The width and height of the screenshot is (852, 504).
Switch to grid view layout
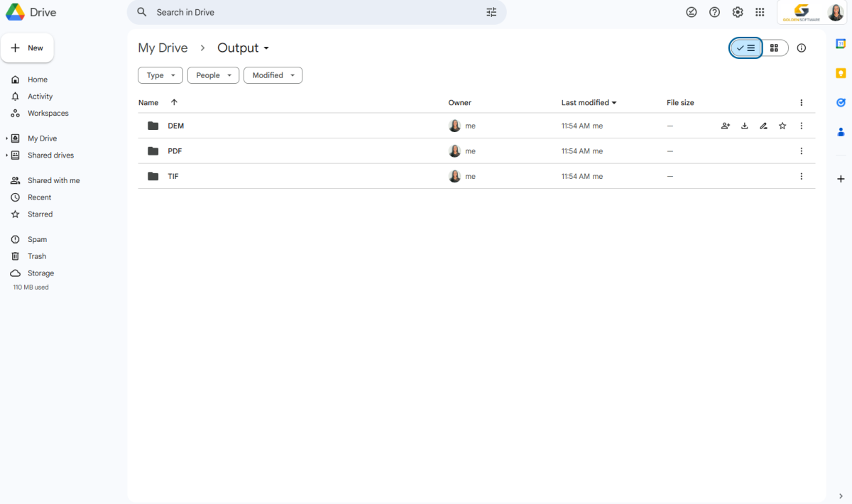(x=774, y=48)
